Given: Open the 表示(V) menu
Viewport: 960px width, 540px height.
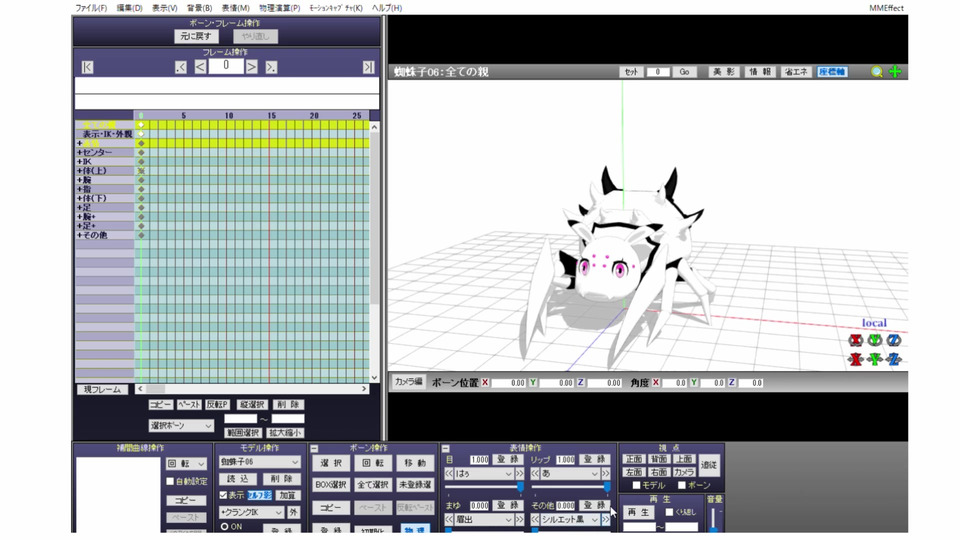Looking at the screenshot, I should tap(164, 8).
